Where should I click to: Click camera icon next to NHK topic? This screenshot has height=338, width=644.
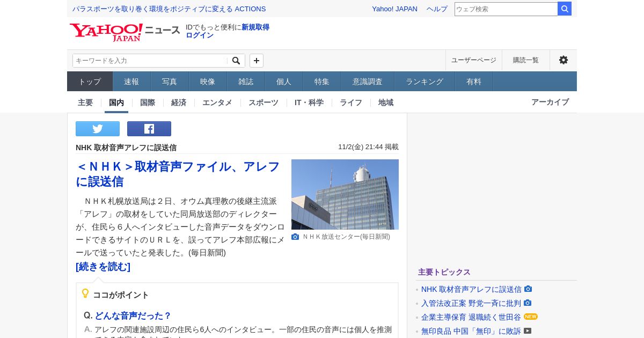pos(528,289)
